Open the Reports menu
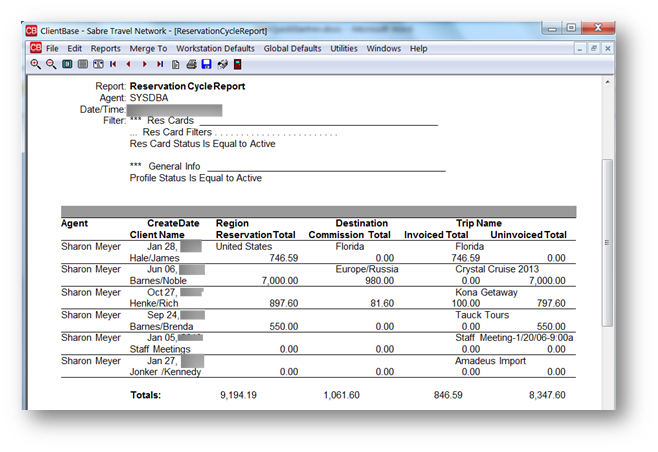 (105, 48)
